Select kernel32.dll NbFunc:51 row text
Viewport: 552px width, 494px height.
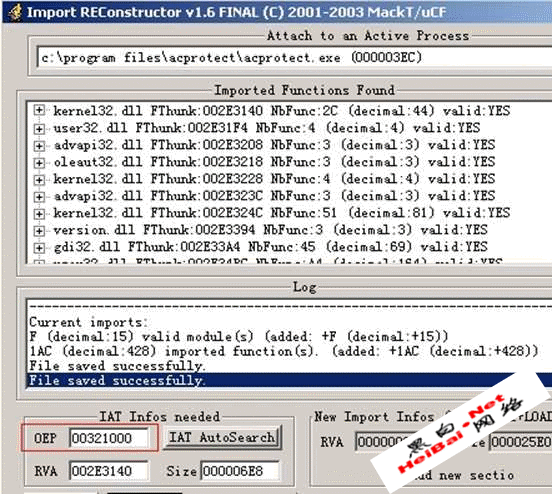pos(281,213)
